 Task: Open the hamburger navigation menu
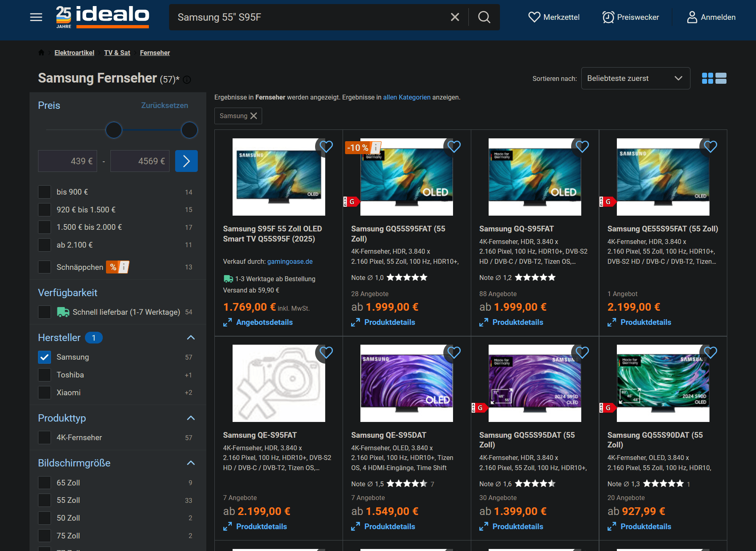tap(36, 17)
